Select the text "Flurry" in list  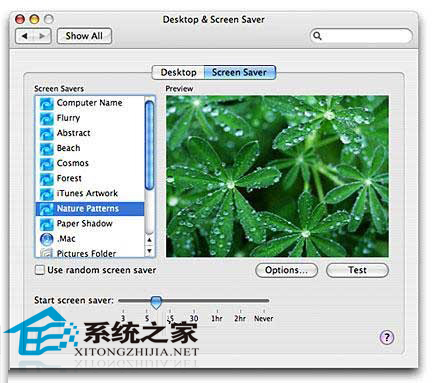point(68,118)
